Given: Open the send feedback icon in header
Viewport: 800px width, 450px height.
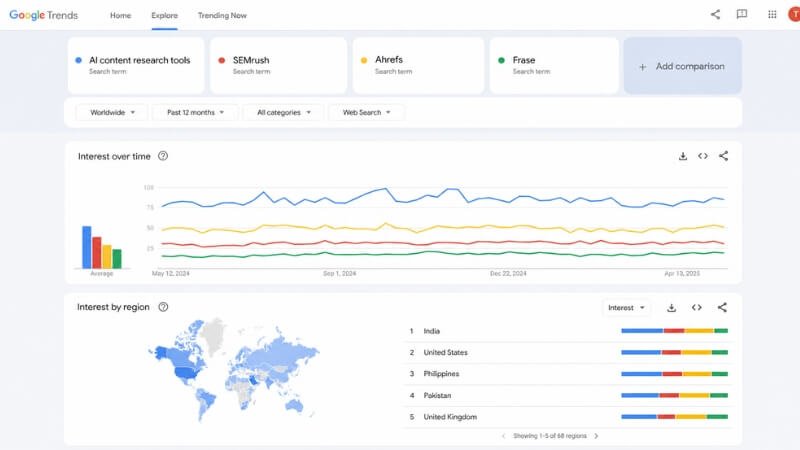Looking at the screenshot, I should 742,14.
